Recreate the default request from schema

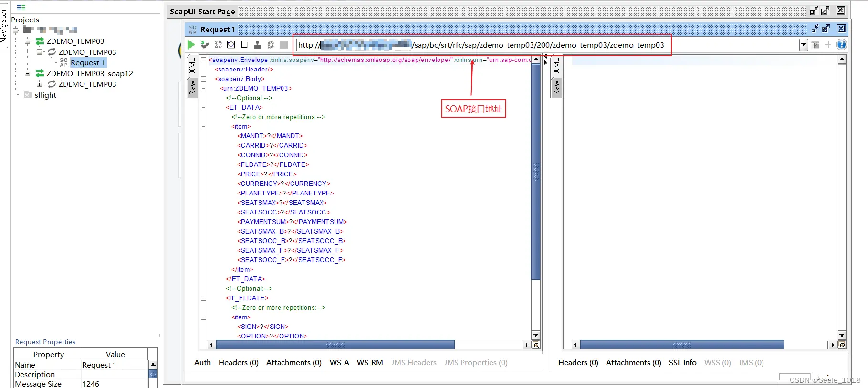tap(231, 45)
